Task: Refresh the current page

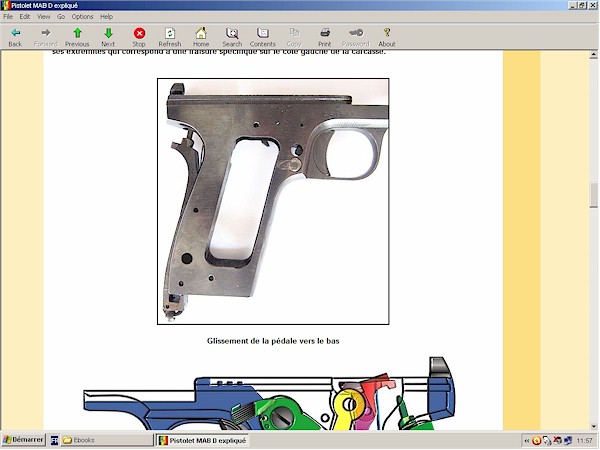Action: (170, 38)
